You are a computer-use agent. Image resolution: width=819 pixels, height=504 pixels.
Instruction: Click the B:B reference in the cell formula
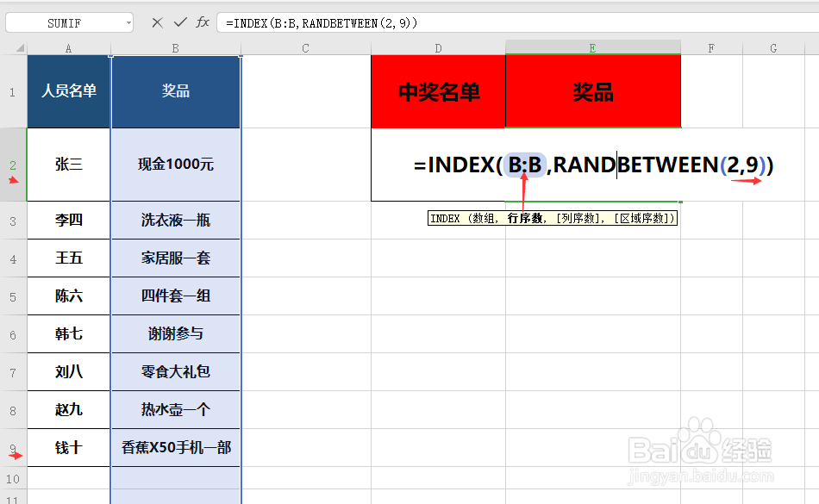tap(525, 165)
